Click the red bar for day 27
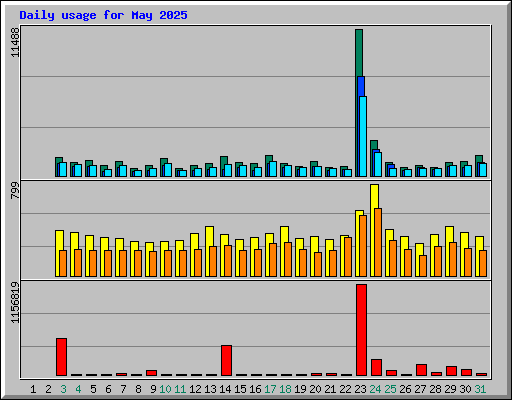Screen dimensions: 512x400 click(421, 370)
